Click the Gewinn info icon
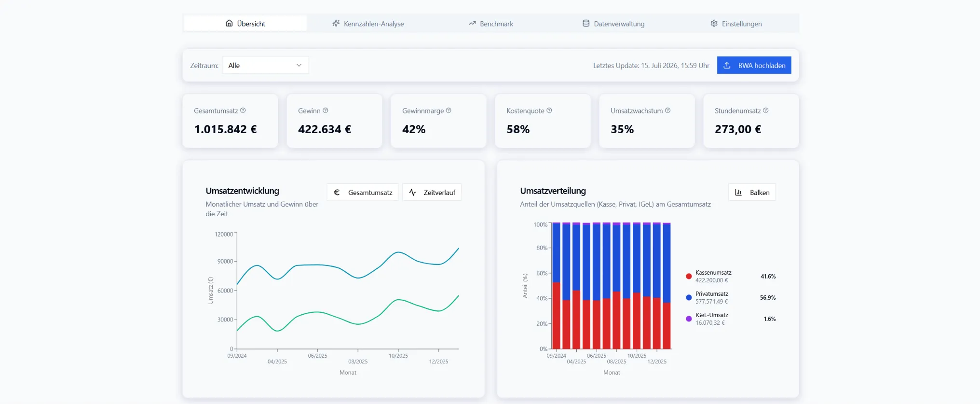 point(326,111)
